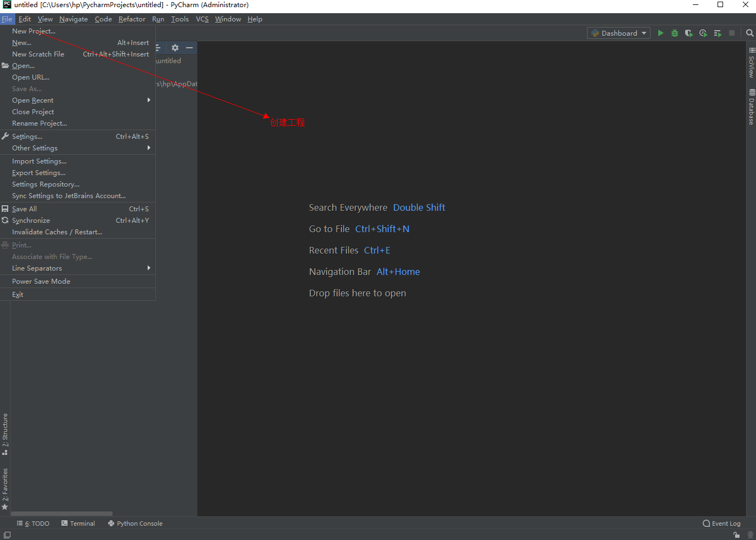Open the SciView tool window
The image size is (756, 540).
point(752,62)
